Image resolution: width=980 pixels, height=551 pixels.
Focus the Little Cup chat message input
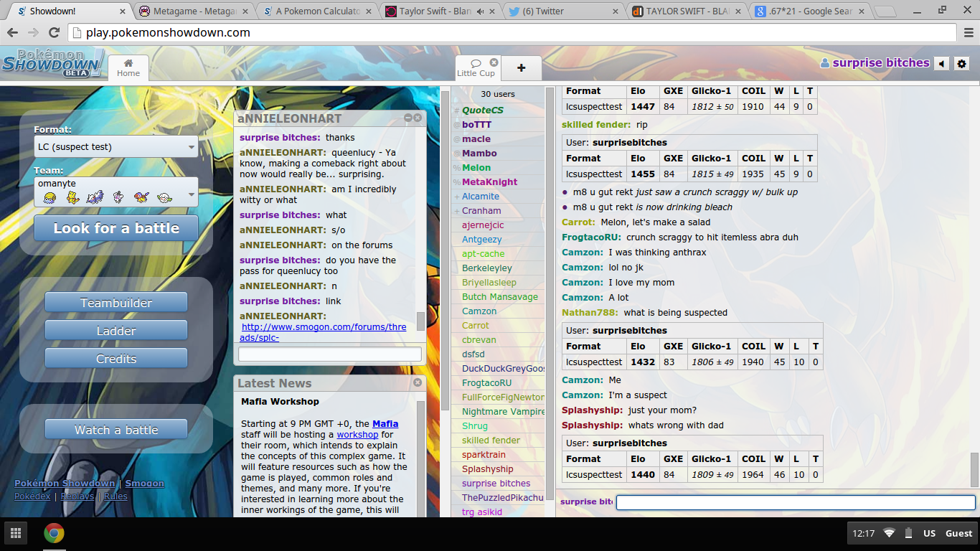coord(795,503)
